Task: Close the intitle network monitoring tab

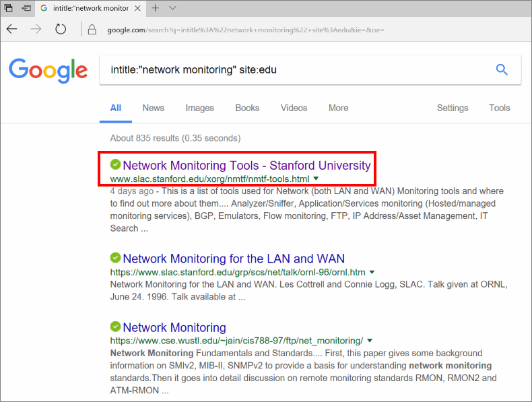Action: (x=137, y=8)
